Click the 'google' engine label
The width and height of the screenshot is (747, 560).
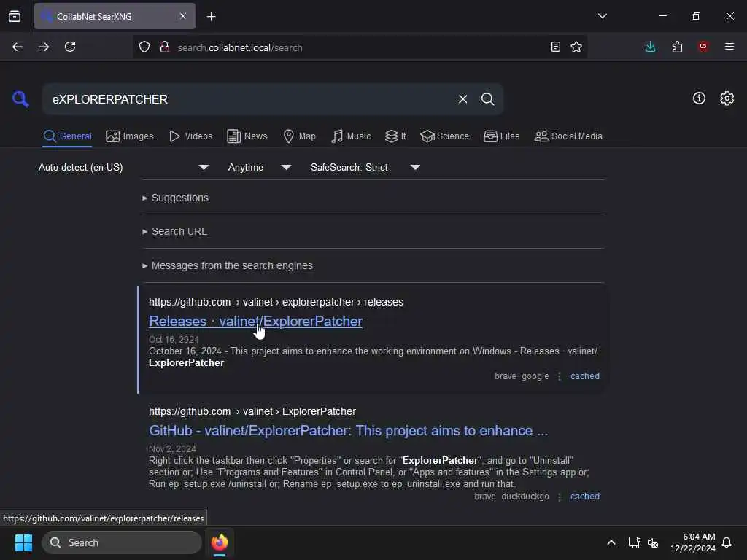click(535, 376)
